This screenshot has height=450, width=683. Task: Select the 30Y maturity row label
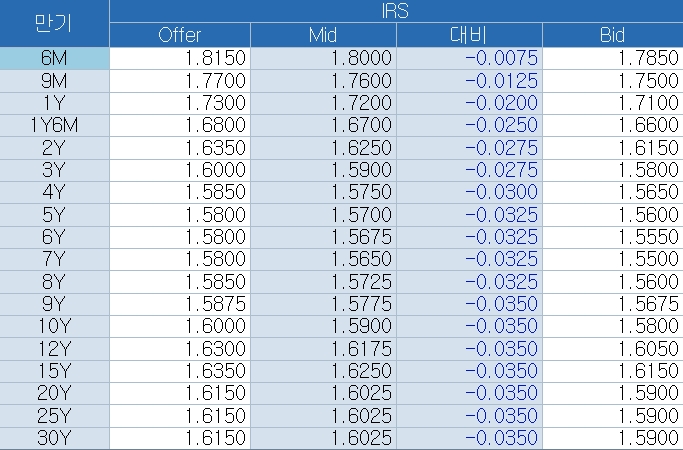click(54, 437)
